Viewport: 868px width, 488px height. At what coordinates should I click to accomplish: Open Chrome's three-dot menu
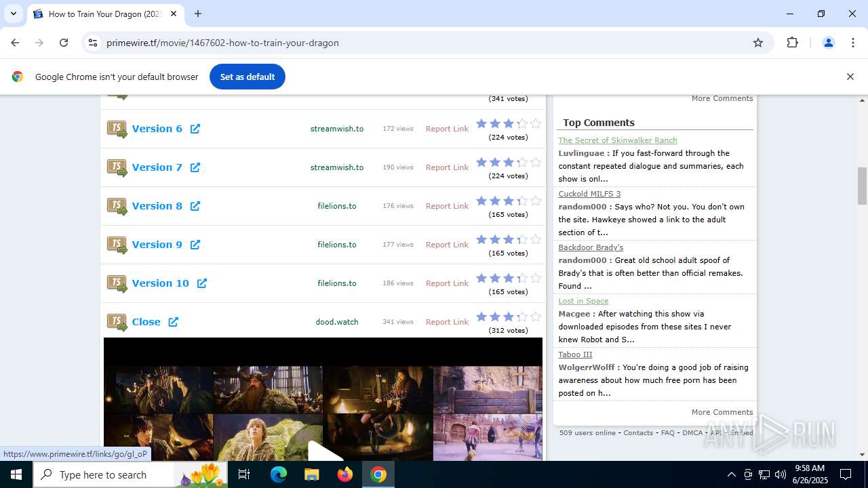[853, 43]
